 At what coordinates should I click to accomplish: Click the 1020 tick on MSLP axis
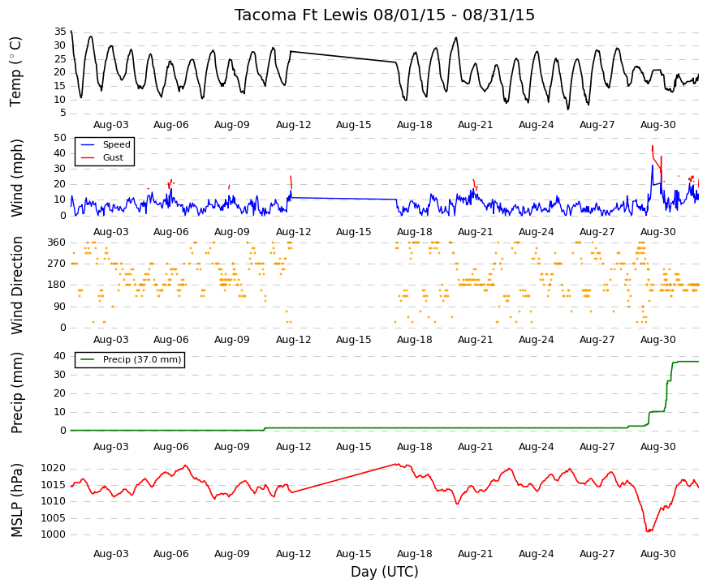[54, 469]
